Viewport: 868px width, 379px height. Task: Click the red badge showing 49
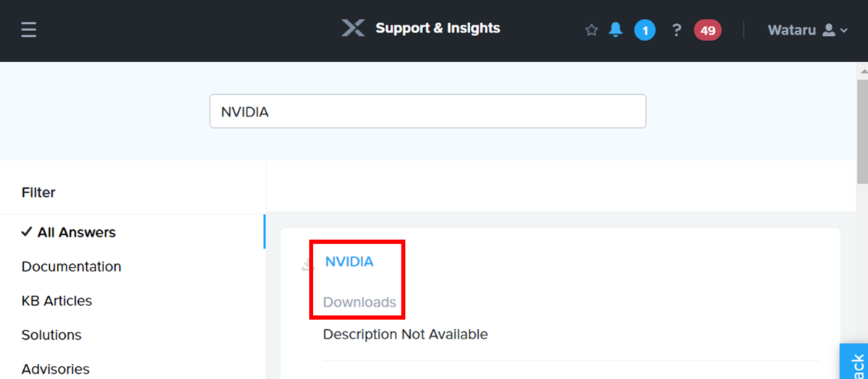click(x=707, y=30)
